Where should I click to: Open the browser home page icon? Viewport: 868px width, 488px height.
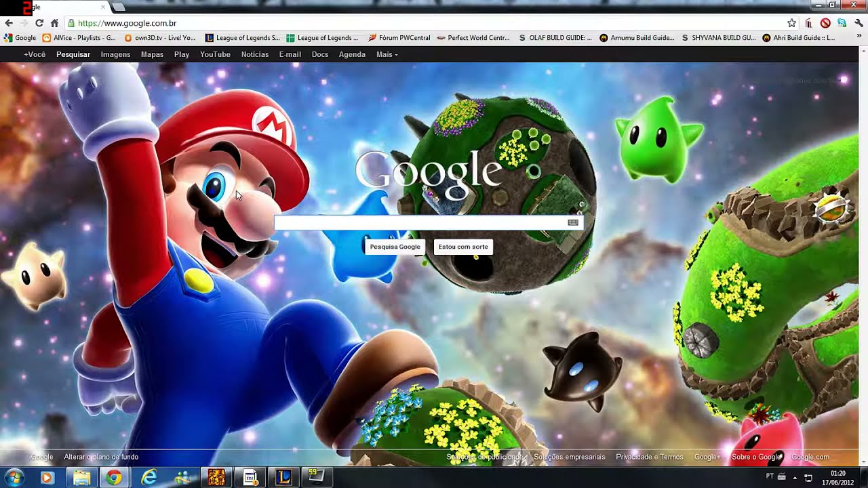[x=54, y=23]
